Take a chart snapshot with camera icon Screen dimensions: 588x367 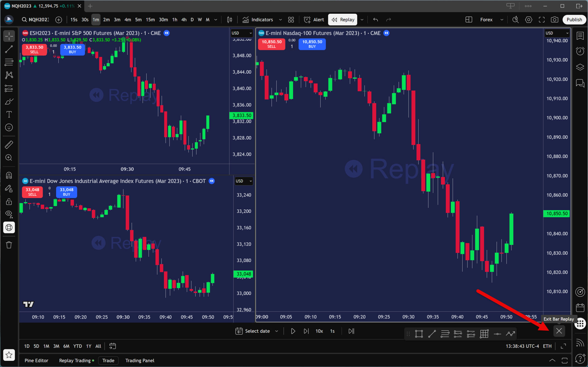(x=554, y=20)
